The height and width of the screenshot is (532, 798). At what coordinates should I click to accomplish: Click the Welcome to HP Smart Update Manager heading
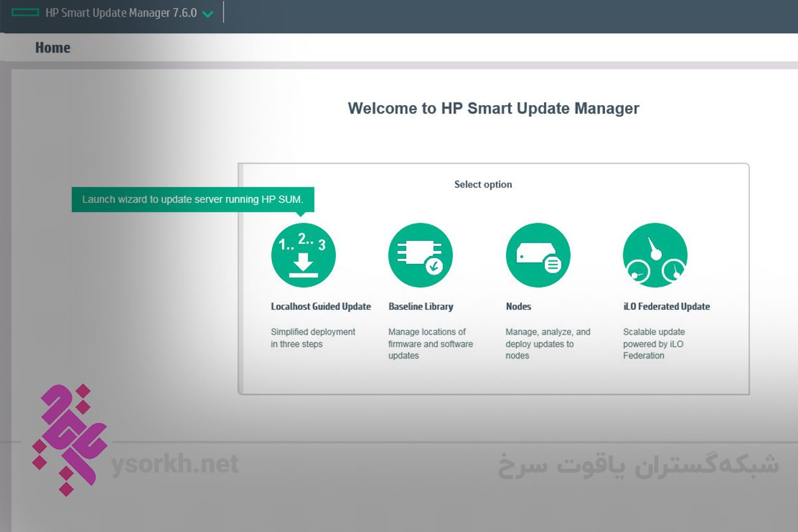coord(493,108)
